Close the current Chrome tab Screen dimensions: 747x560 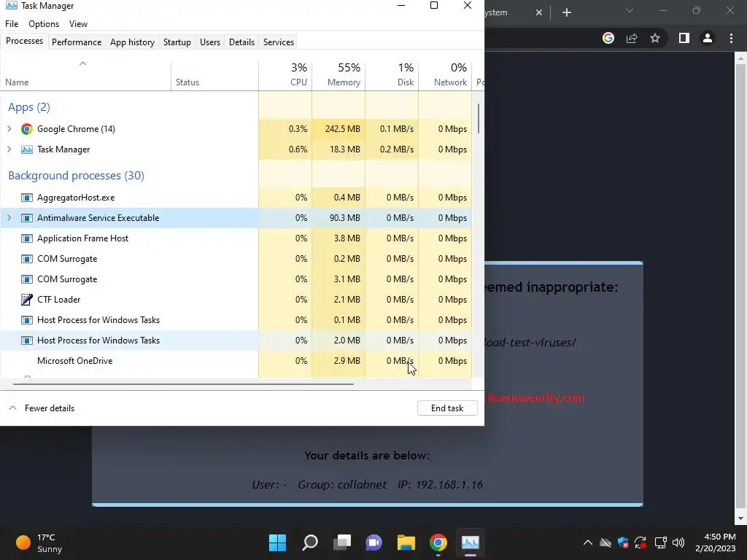click(539, 13)
